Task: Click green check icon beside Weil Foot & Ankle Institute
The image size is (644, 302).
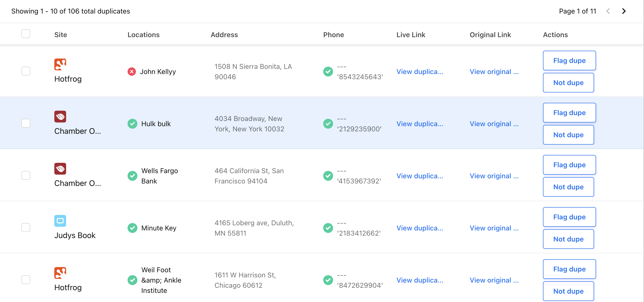Action: (x=132, y=280)
